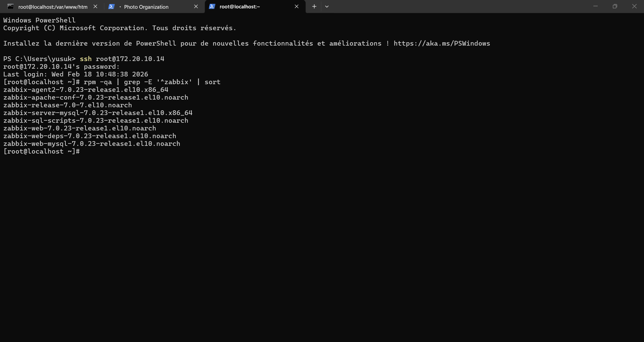The image size is (644, 342).
Task: Close the Photo Organization tab
Action: (196, 6)
